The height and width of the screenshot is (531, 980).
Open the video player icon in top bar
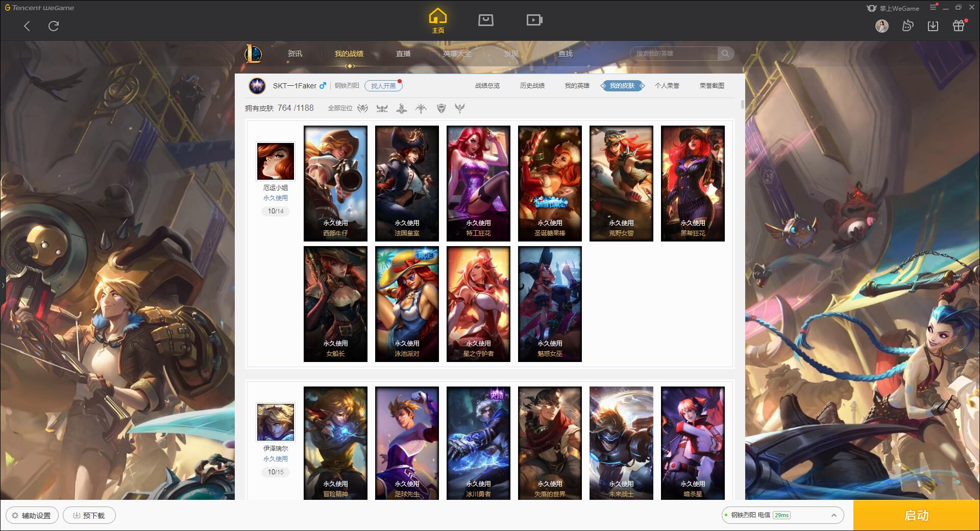[534, 20]
